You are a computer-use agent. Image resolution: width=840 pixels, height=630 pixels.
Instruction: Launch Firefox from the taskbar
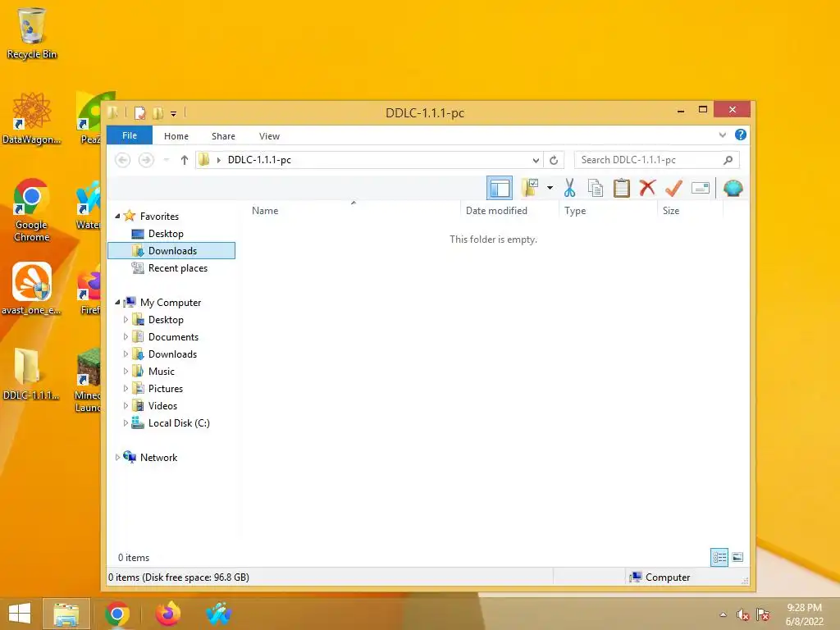(167, 614)
